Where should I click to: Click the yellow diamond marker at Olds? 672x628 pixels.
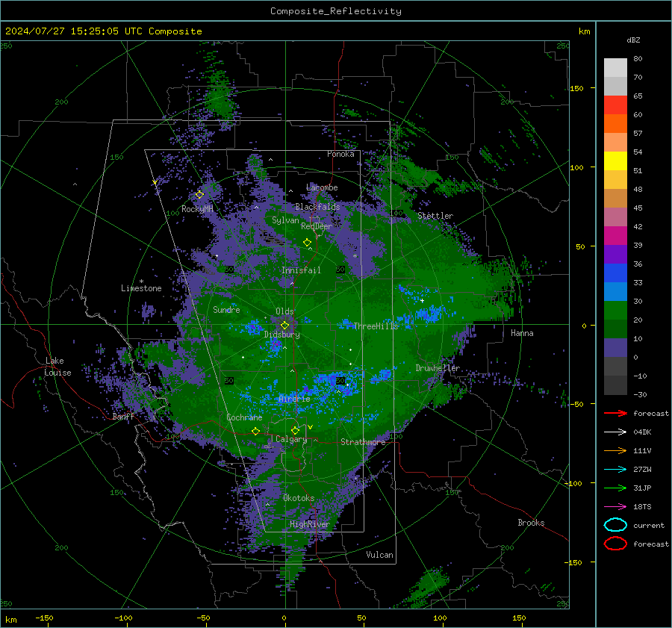coord(284,326)
